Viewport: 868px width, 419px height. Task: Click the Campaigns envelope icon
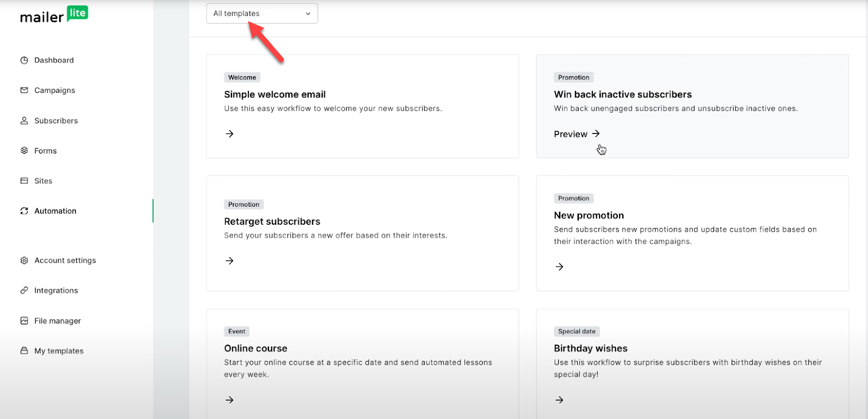coord(24,90)
